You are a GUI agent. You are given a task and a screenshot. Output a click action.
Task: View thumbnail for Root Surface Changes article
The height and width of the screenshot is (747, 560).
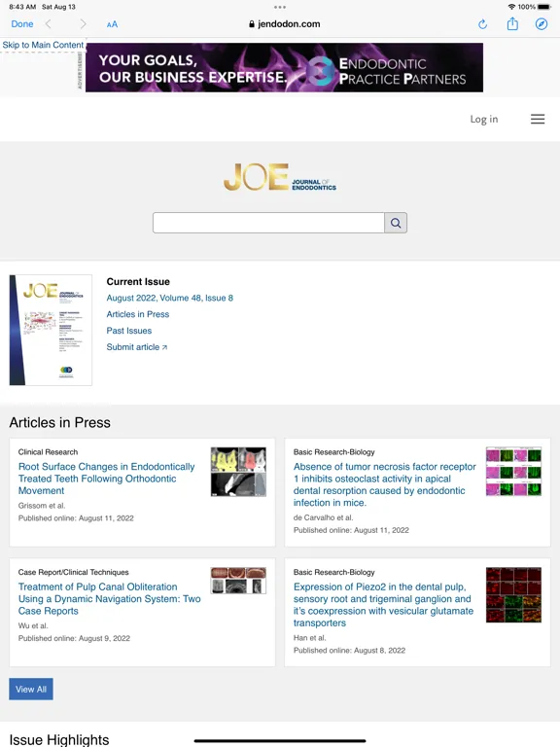pos(238,472)
